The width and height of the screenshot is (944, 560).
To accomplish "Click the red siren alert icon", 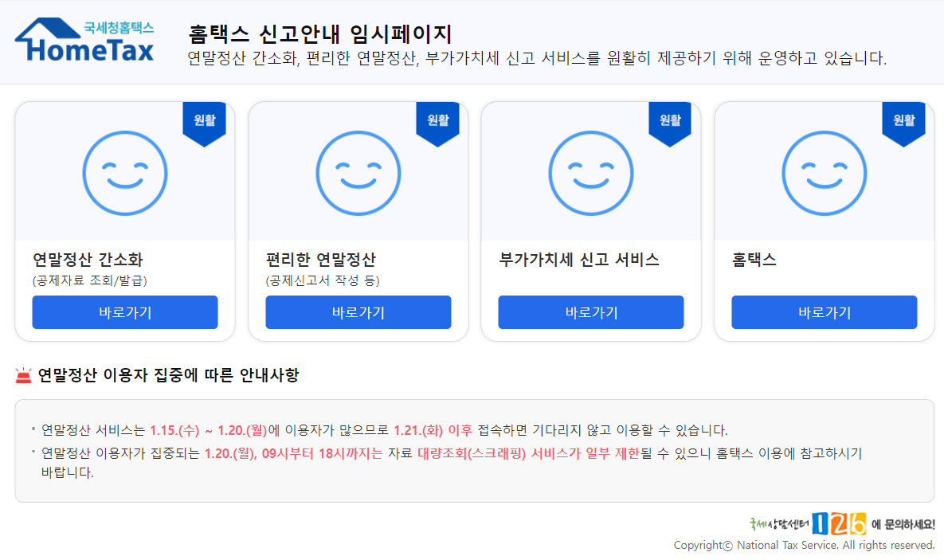I will click(x=23, y=375).
